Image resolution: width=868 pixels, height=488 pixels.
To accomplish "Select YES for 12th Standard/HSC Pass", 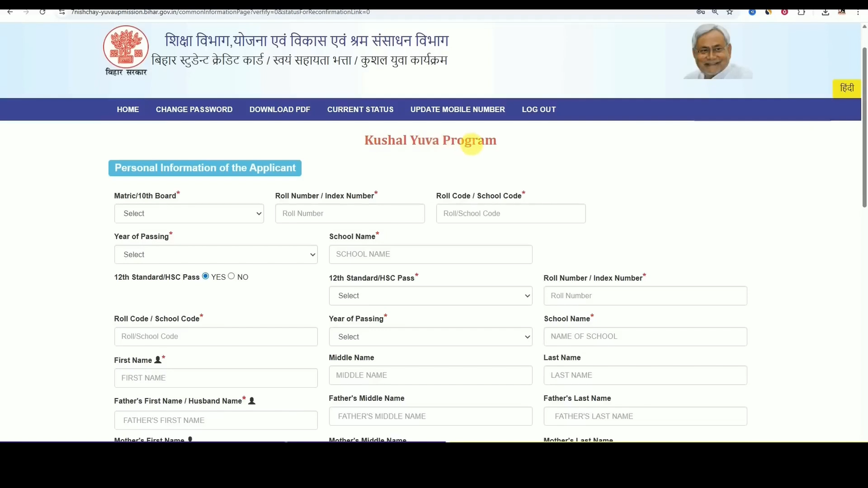I will (206, 276).
